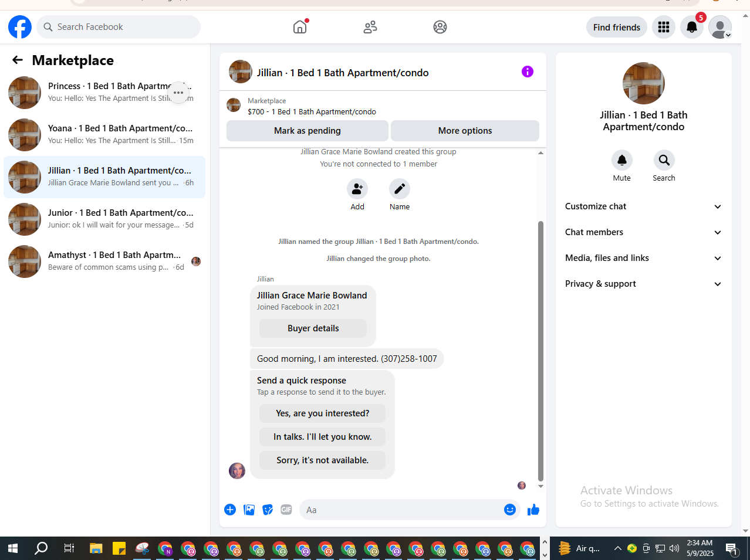Screen dimensions: 750x560
Task: Click Mark as pending button
Action: pyautogui.click(x=308, y=131)
